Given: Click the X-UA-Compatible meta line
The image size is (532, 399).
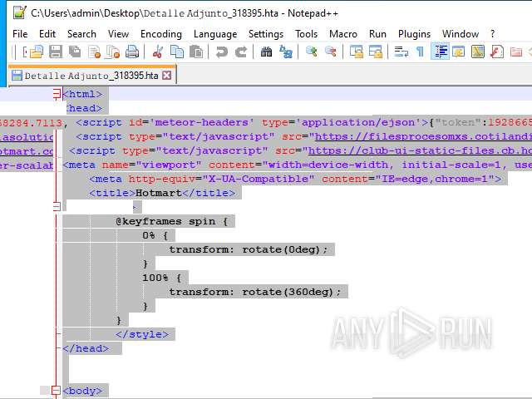Looking at the screenshot, I should [295, 179].
